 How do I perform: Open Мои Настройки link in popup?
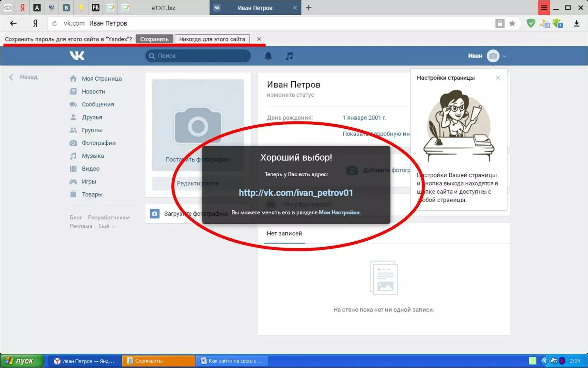[339, 212]
